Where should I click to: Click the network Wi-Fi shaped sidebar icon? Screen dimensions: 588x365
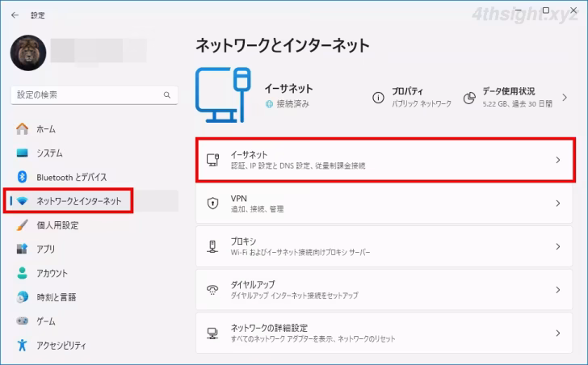tap(22, 201)
